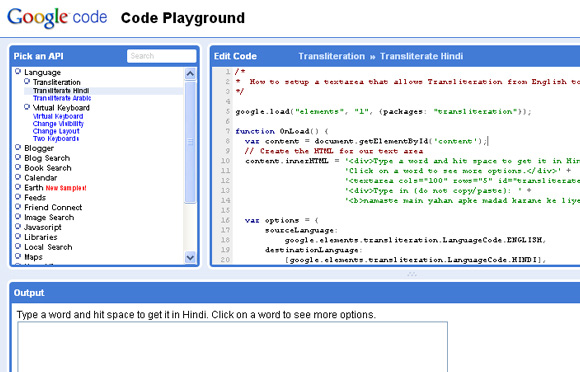Click the 'var options' code line
This screenshot has width=580, height=372.
(x=281, y=220)
